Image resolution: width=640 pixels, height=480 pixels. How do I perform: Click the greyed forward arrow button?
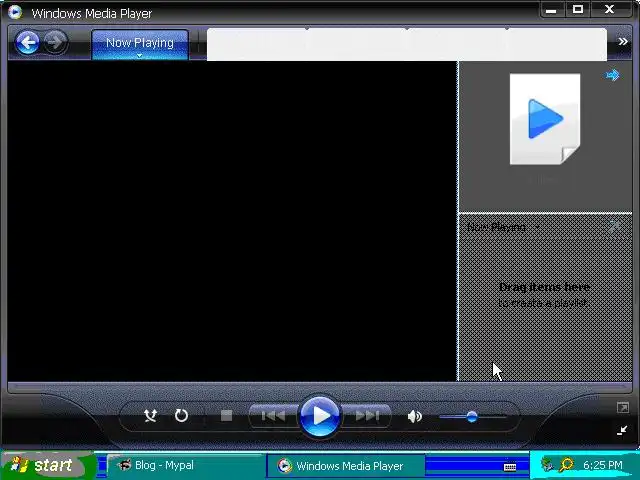coord(55,42)
